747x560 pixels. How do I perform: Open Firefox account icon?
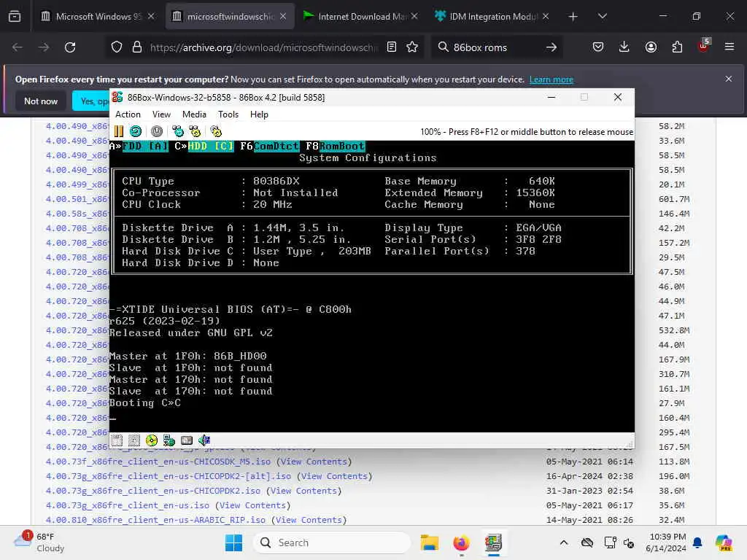[651, 47]
